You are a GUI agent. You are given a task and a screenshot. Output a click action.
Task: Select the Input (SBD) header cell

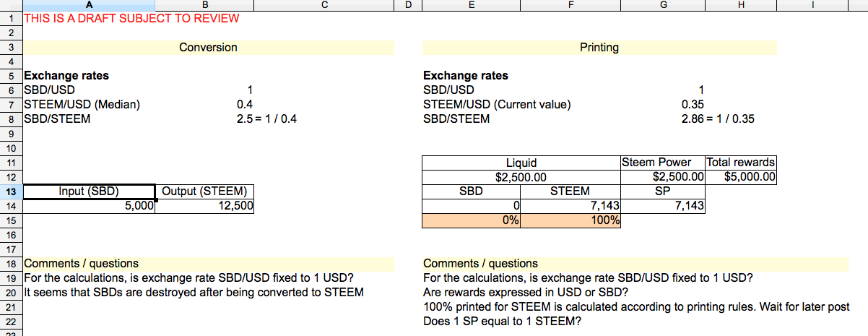[90, 191]
